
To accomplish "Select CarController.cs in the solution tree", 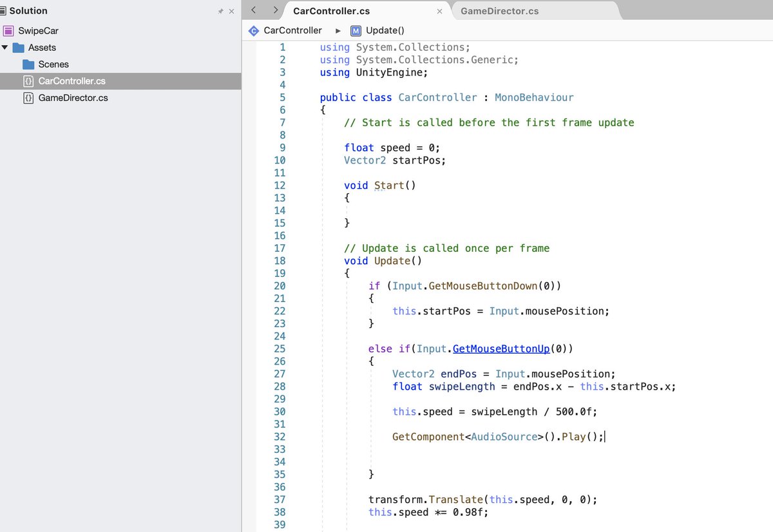I will 120,81.
